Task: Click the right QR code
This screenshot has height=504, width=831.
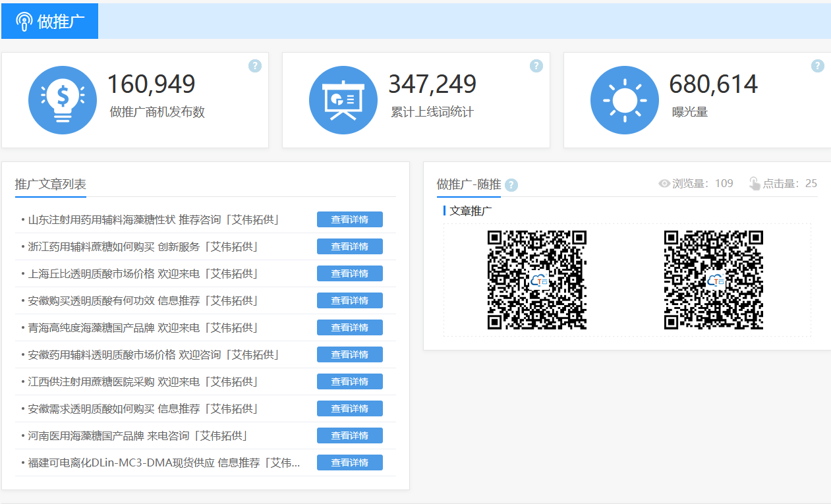Action: coord(714,280)
